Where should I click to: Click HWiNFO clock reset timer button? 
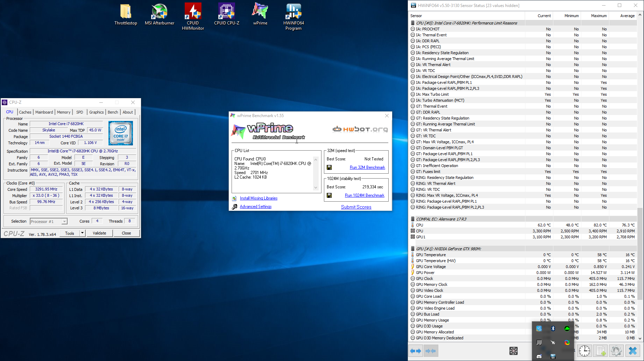click(x=585, y=351)
